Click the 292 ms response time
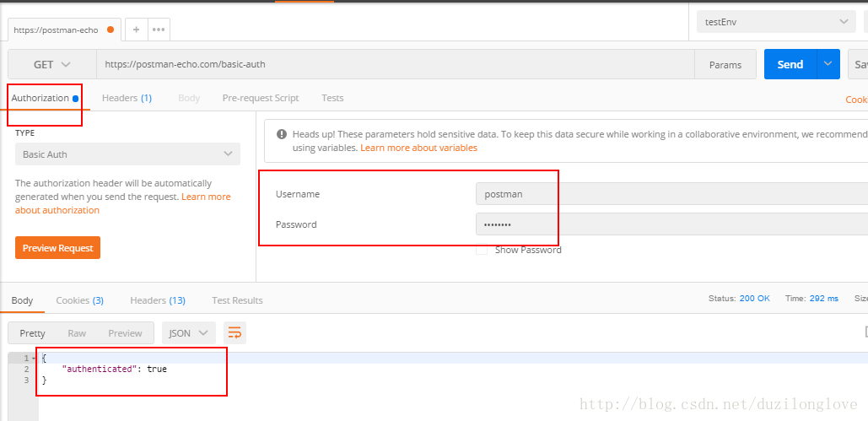The height and width of the screenshot is (421, 868). [823, 298]
